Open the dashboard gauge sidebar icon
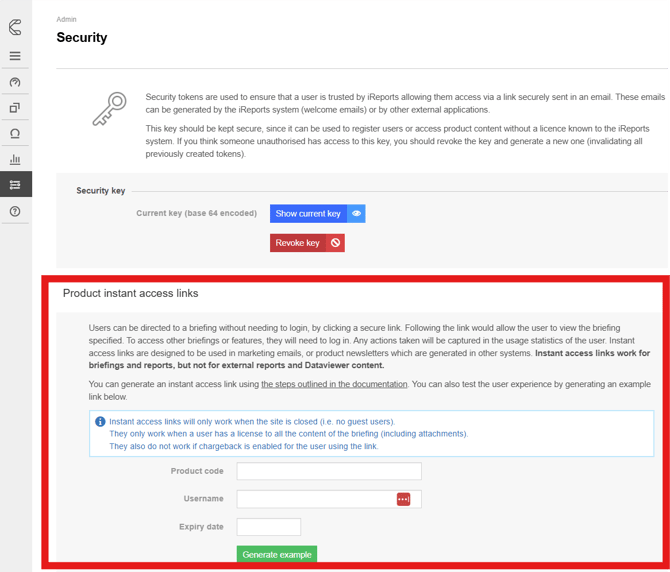This screenshot has height=572, width=670. pyautogui.click(x=15, y=82)
